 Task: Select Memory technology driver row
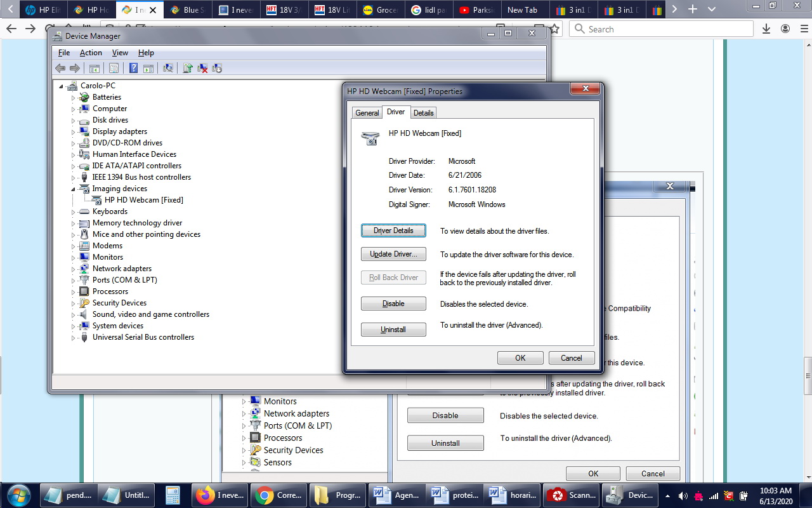coord(137,223)
